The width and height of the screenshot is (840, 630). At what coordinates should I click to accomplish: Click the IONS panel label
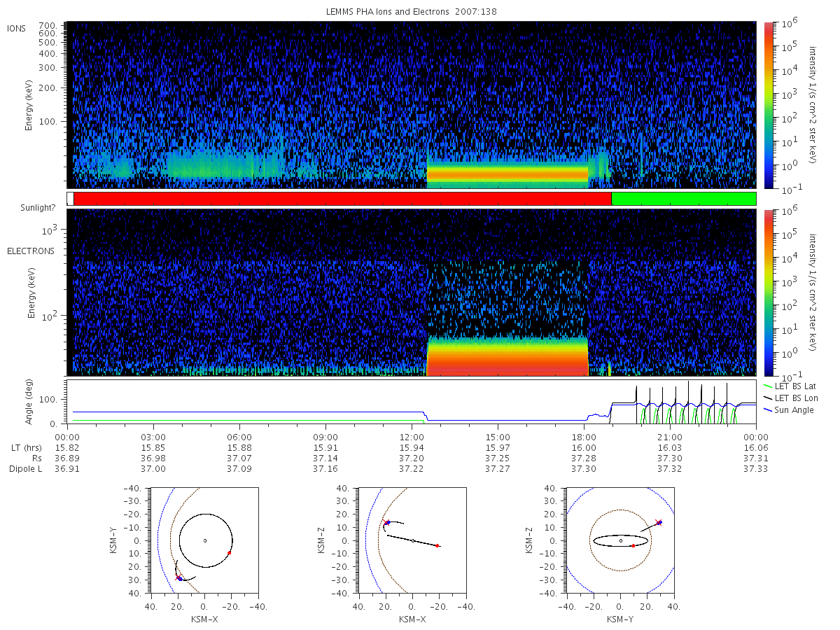pos(17,28)
